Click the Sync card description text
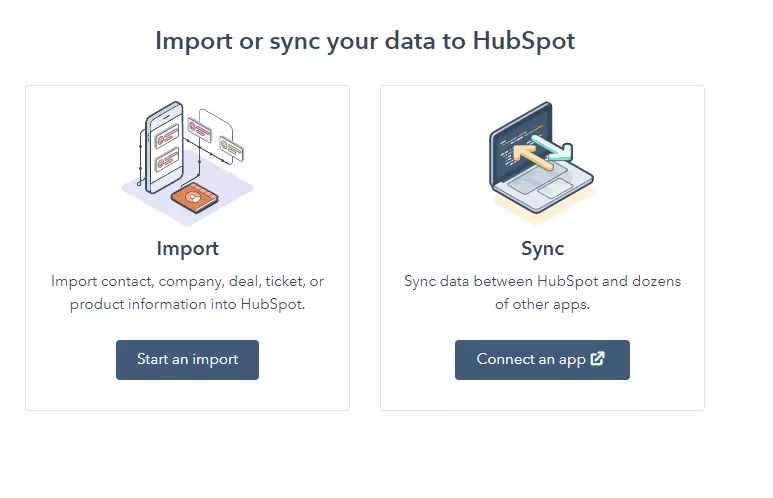 click(542, 292)
